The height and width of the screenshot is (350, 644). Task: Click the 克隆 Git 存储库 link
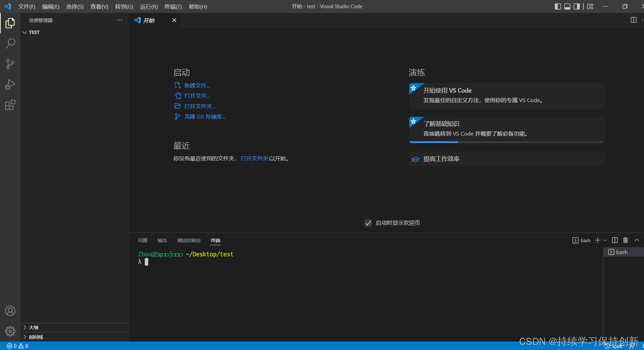coord(205,116)
